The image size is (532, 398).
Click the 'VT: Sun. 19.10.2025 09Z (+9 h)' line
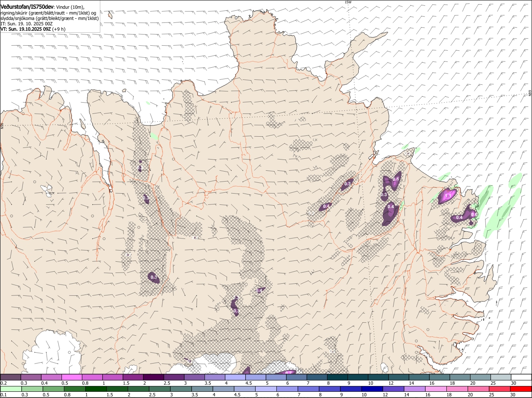point(33,29)
